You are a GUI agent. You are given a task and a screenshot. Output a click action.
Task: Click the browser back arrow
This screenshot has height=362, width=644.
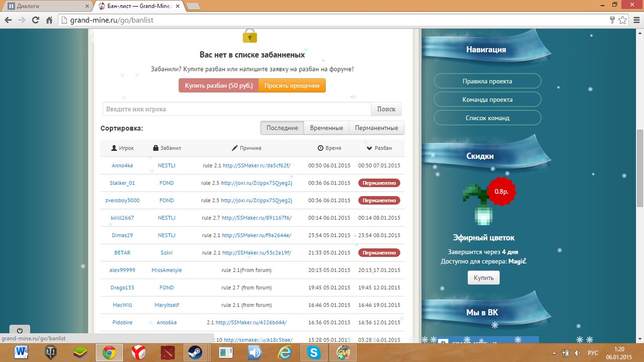[x=9, y=20]
